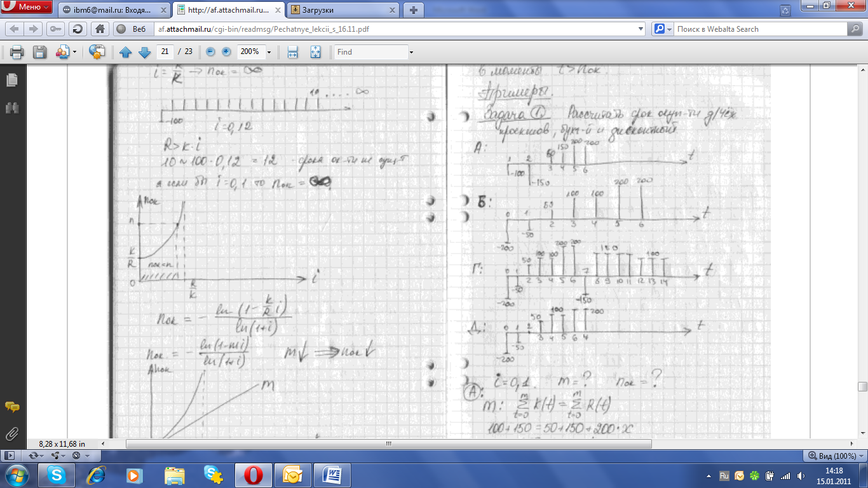The height and width of the screenshot is (488, 868).
Task: Click the page number field showing 21
Action: click(x=165, y=52)
